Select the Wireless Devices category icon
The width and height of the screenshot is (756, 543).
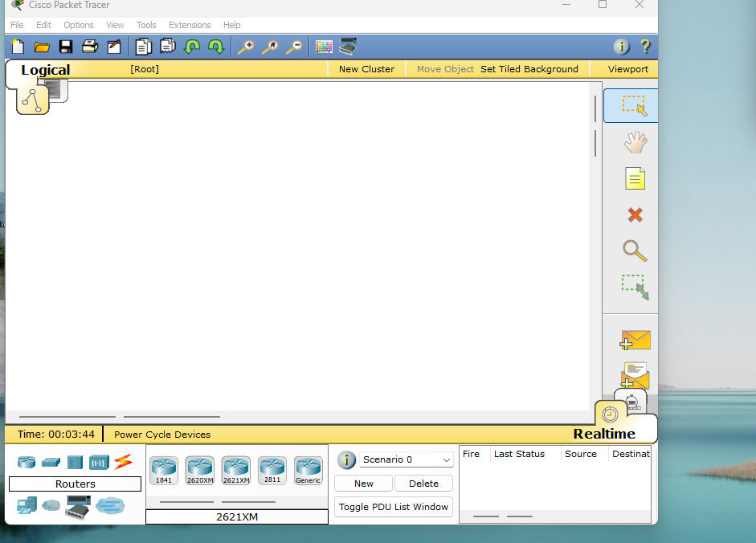tap(99, 463)
